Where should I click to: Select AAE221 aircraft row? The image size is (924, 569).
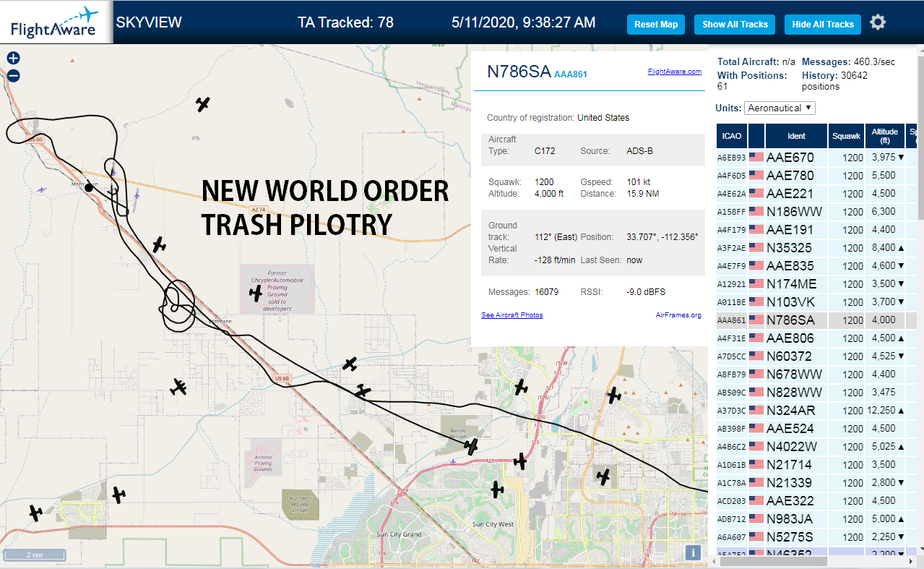pos(816,193)
